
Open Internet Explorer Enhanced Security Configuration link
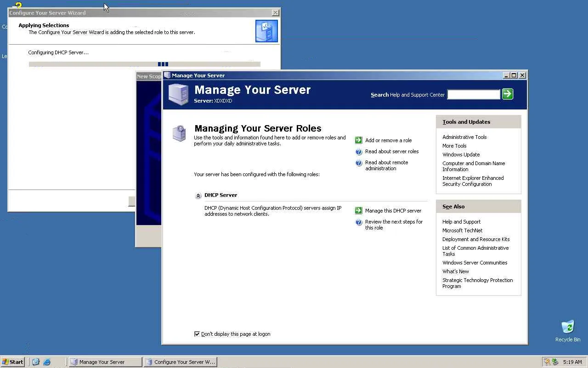(x=473, y=181)
